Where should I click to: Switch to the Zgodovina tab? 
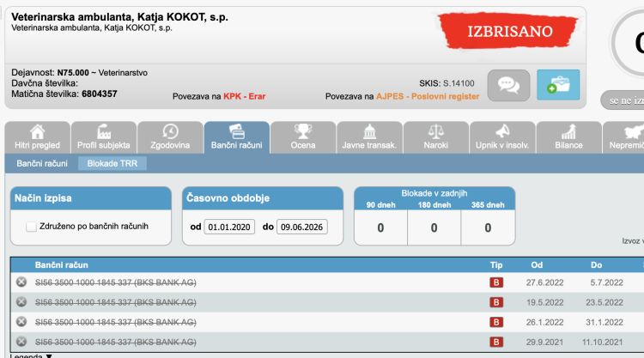(x=170, y=137)
